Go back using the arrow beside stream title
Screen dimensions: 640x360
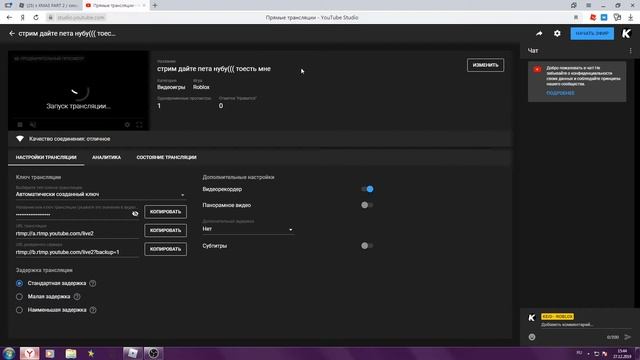click(x=12, y=33)
